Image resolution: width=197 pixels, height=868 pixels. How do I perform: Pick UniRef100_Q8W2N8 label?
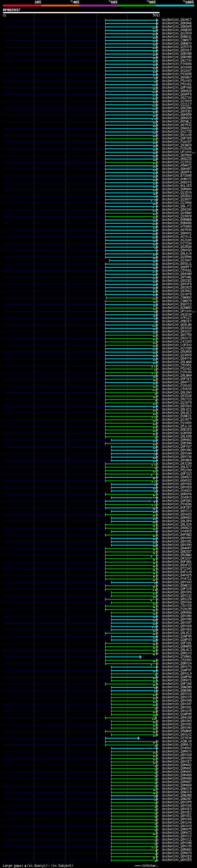click(x=177, y=796)
